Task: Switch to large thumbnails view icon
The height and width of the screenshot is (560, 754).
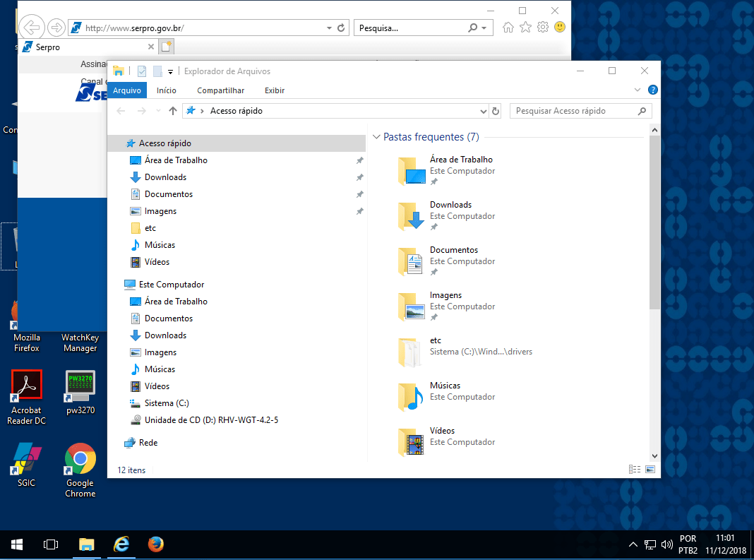Action: point(650,469)
